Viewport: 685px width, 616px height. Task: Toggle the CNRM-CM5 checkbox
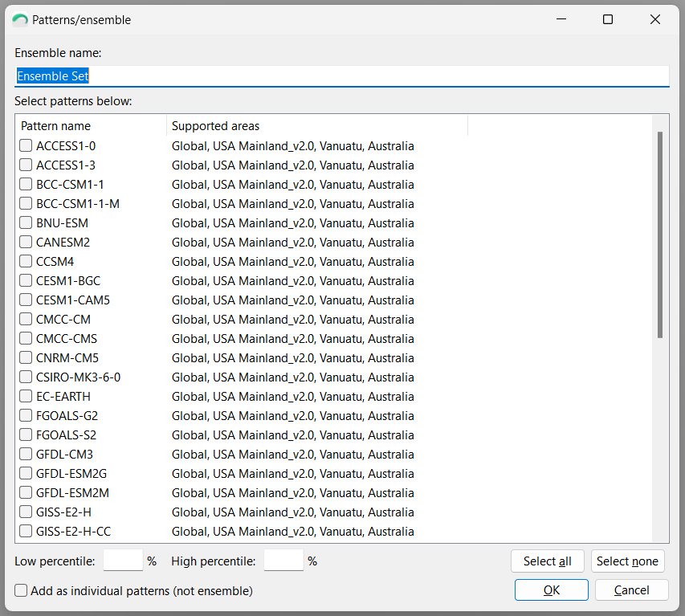[26, 357]
